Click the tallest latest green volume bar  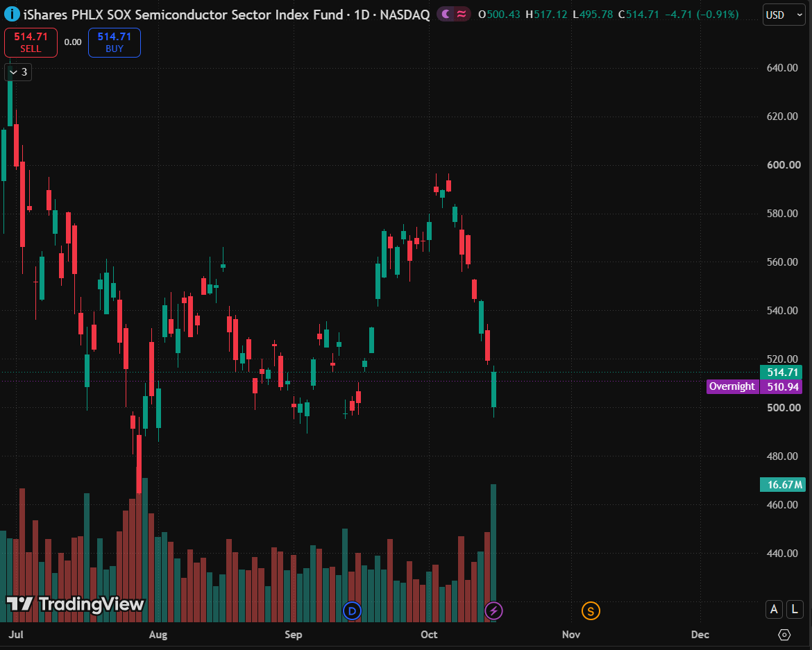[493, 553]
